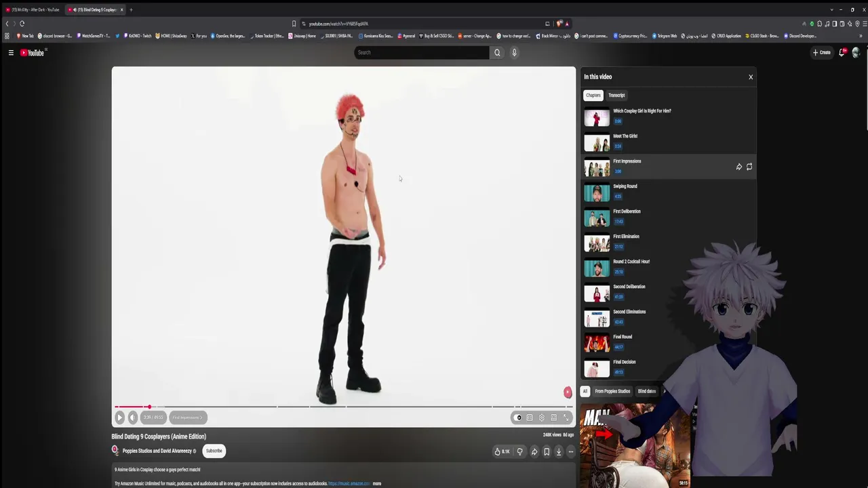Switch to the Transcript tab

point(616,96)
